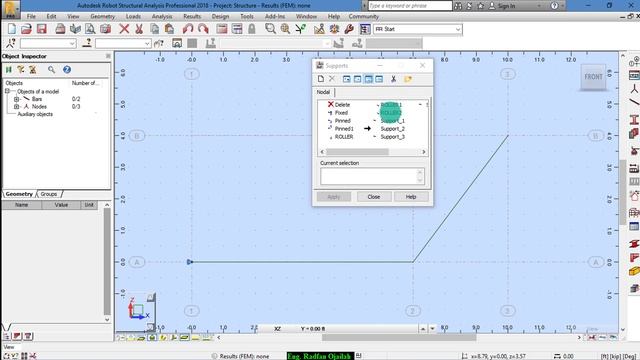Screen dimensions: 640x360
Task: Click the red X Delete icon in toolbar
Action: tap(124, 29)
